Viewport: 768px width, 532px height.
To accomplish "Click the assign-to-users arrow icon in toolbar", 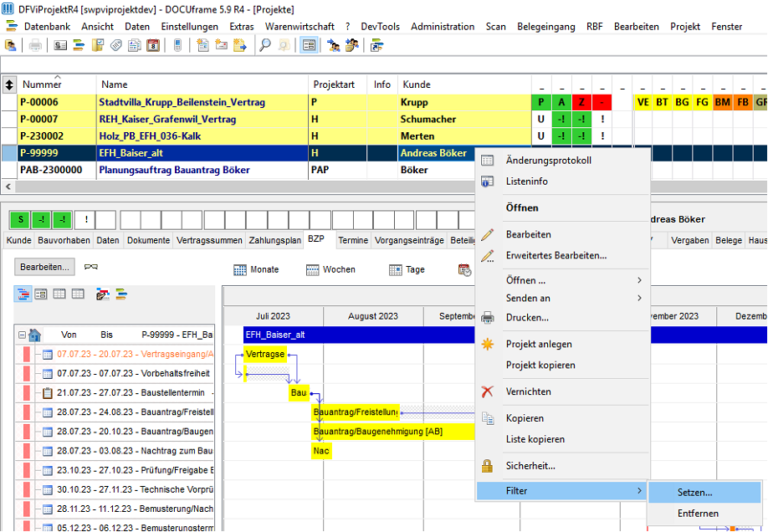I will pyautogui.click(x=334, y=46).
